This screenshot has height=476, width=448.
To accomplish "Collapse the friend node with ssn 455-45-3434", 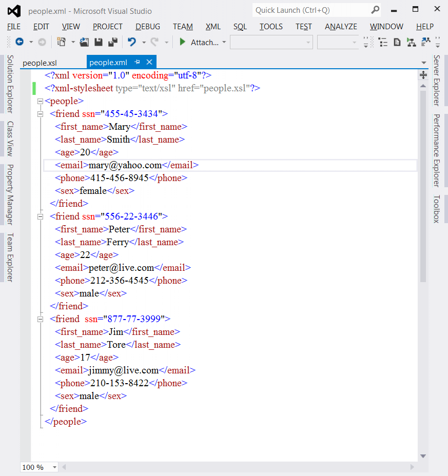I will coord(40,114).
